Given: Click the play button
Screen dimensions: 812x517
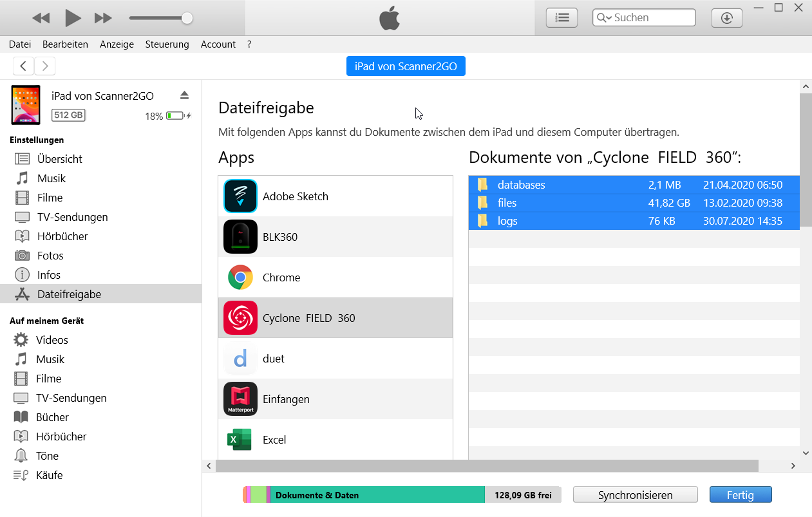Looking at the screenshot, I should [x=73, y=18].
